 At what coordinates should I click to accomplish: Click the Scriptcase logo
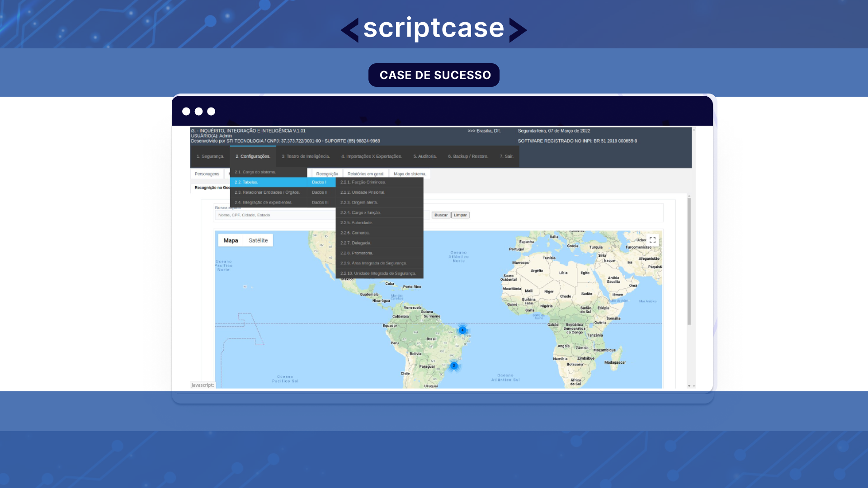tap(434, 29)
